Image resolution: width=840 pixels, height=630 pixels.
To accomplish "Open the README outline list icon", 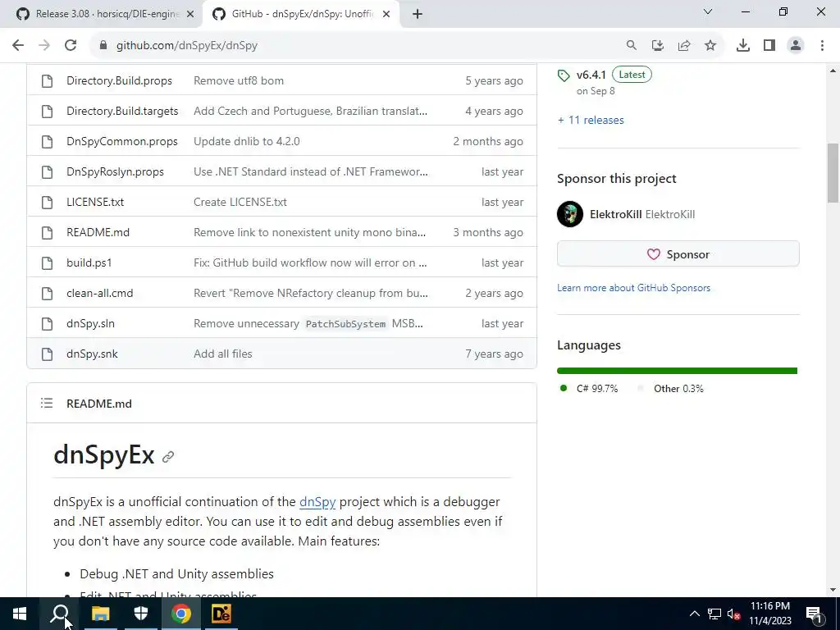I will (47, 403).
